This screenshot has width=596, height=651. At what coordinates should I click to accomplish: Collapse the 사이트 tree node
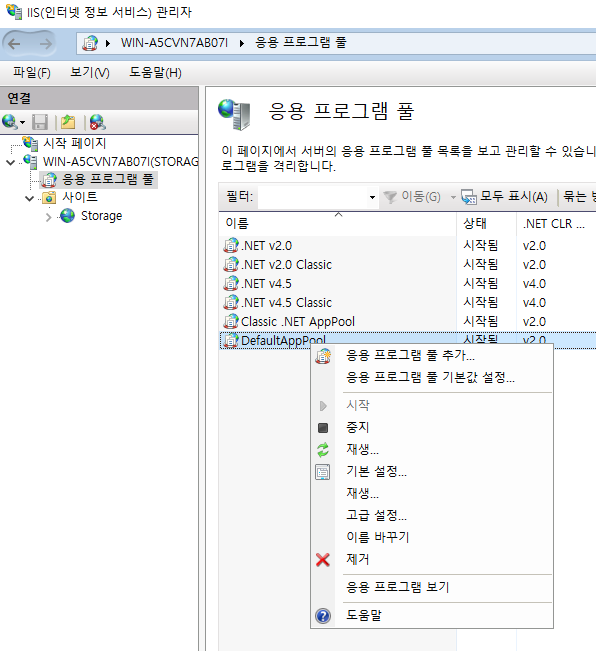pyautogui.click(x=29, y=198)
